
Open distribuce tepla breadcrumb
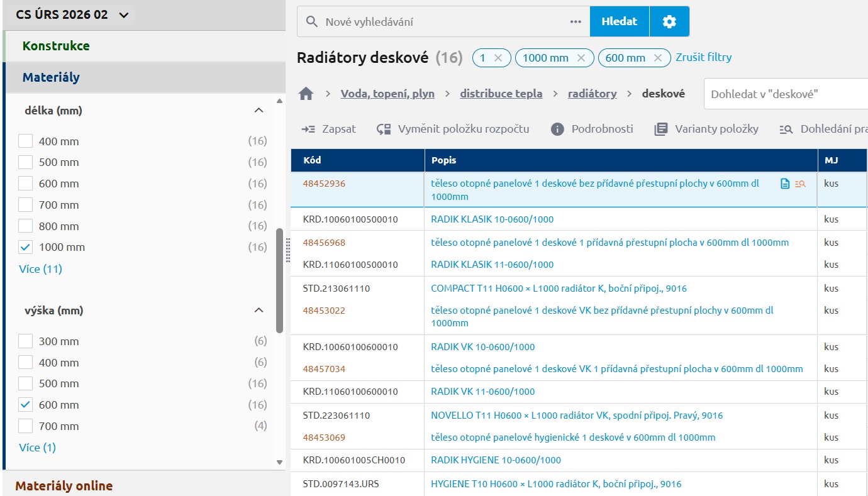[501, 94]
